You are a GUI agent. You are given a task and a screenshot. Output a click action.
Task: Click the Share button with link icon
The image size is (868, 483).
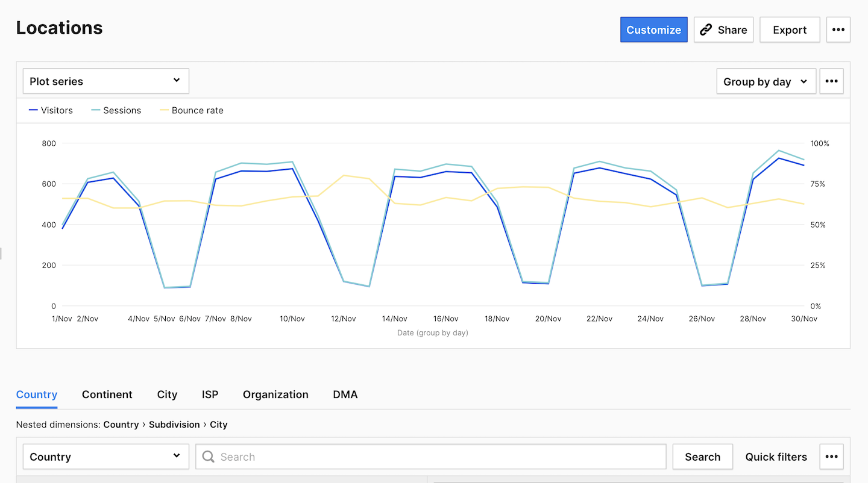click(x=723, y=30)
